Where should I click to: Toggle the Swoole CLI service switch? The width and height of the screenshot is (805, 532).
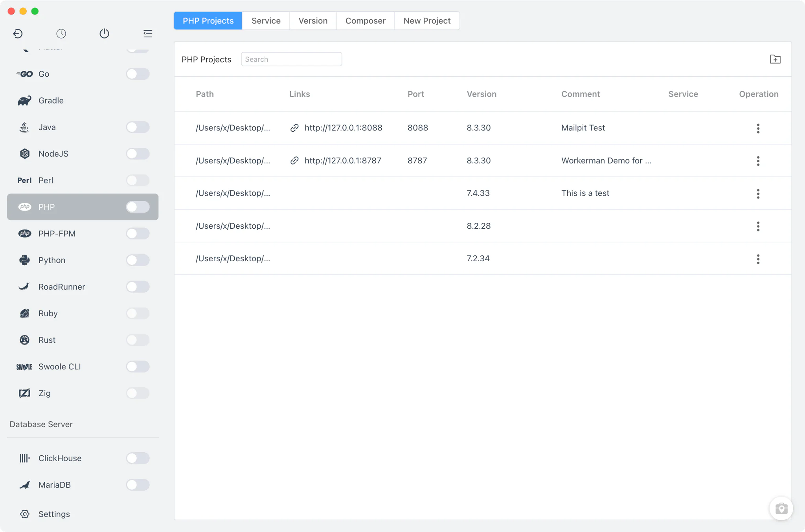coord(138,367)
